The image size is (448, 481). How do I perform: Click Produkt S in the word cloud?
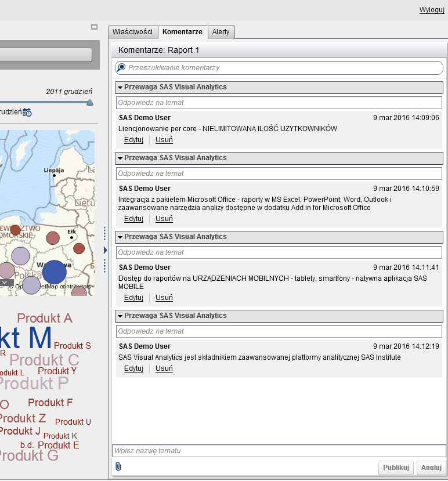click(73, 346)
